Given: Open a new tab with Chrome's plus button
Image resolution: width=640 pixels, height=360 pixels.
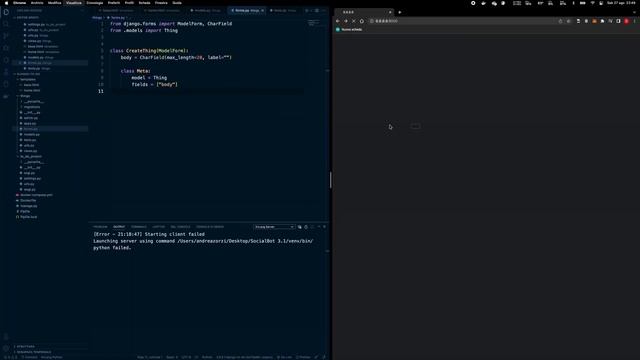Looking at the screenshot, I should (x=400, y=12).
